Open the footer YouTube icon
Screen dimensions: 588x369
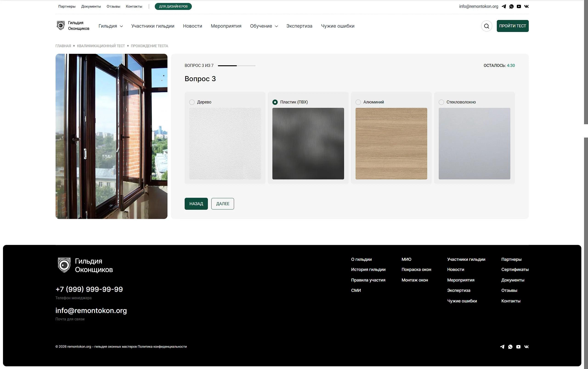tap(519, 346)
